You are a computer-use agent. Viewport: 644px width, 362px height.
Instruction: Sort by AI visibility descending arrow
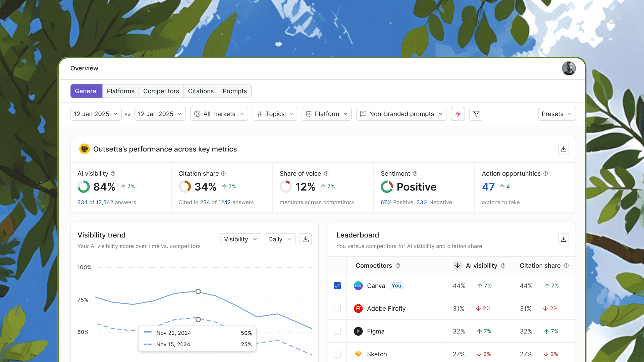pos(457,265)
